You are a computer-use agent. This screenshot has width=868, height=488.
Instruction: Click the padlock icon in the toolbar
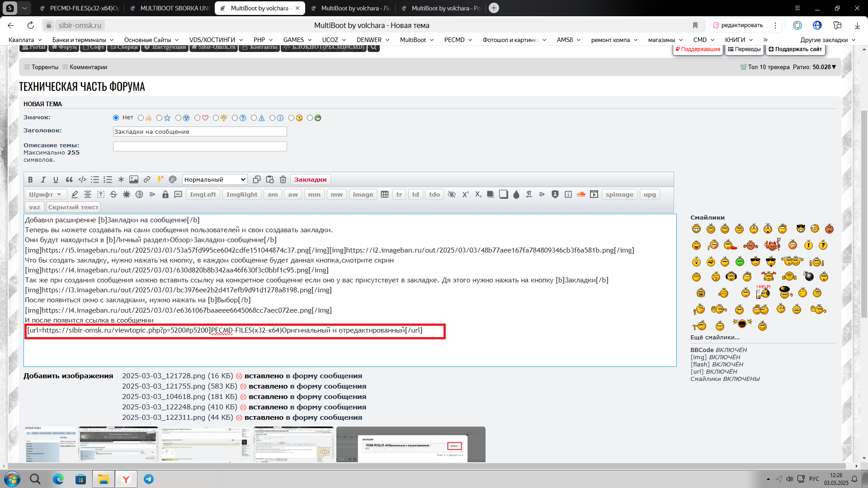coord(165,194)
